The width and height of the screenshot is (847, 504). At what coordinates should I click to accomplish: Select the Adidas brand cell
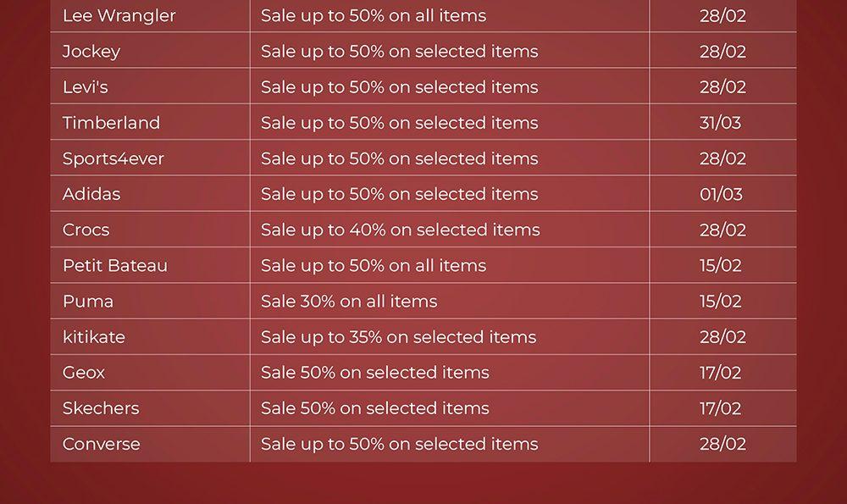pos(91,194)
